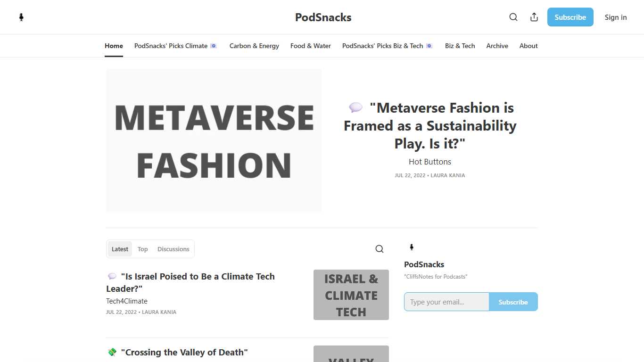Open the Carbon & Energy menu item
The width and height of the screenshot is (644, 362).
coord(254,46)
